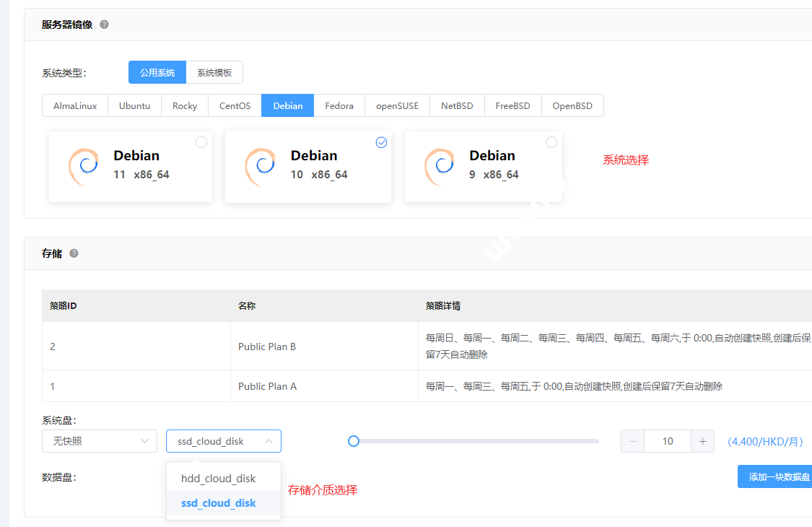This screenshot has height=527, width=812.
Task: Click the system disk size slider handle
Action: [x=354, y=441]
